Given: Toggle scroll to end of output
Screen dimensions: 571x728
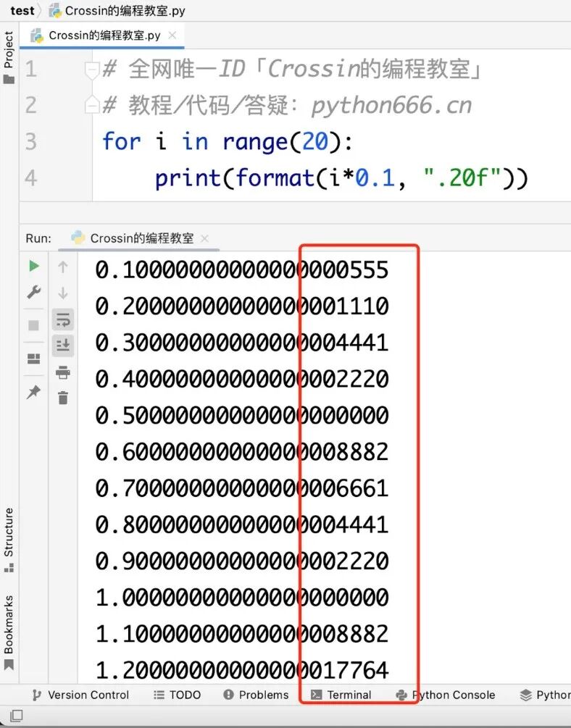Looking at the screenshot, I should [x=63, y=346].
